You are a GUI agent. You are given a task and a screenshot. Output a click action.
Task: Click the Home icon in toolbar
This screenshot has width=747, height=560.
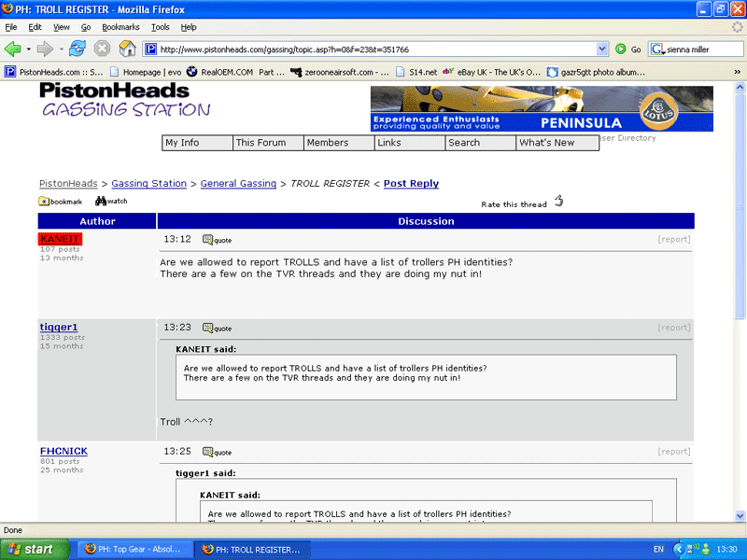(x=127, y=49)
